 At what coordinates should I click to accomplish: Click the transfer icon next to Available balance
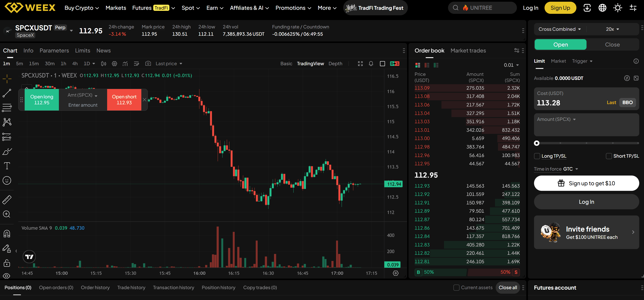(627, 78)
